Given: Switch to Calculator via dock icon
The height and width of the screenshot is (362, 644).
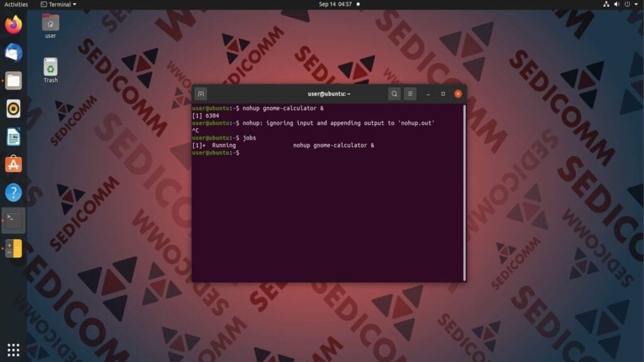Looking at the screenshot, I should (x=13, y=248).
